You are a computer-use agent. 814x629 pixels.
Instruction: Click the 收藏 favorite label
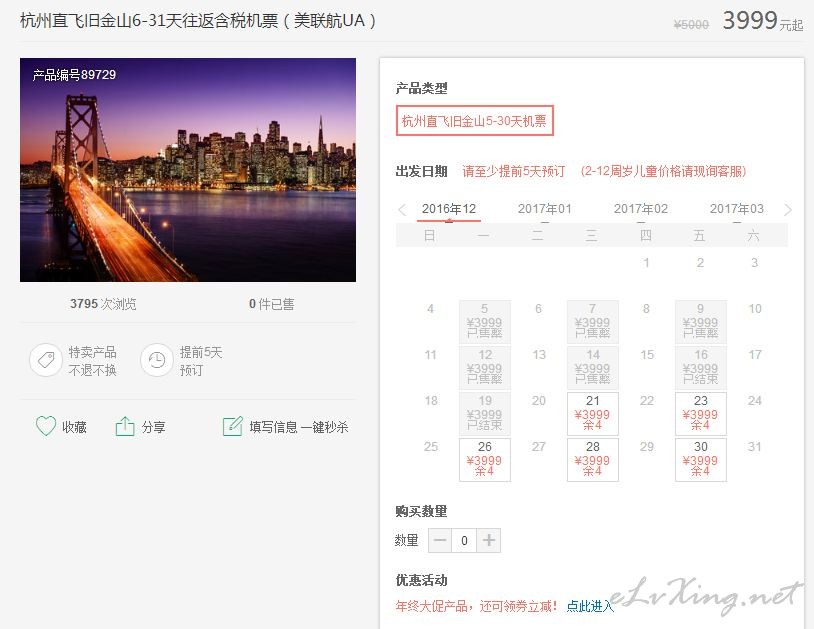[74, 427]
